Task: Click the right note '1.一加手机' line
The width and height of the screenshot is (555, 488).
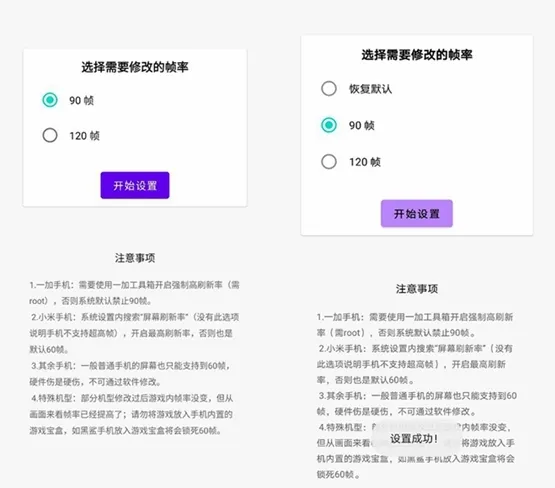Action: coord(415,317)
